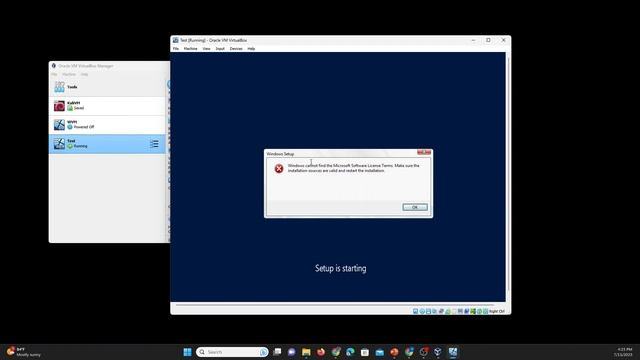
Task: Open the View menu of the Test VM window
Action: click(x=207, y=49)
